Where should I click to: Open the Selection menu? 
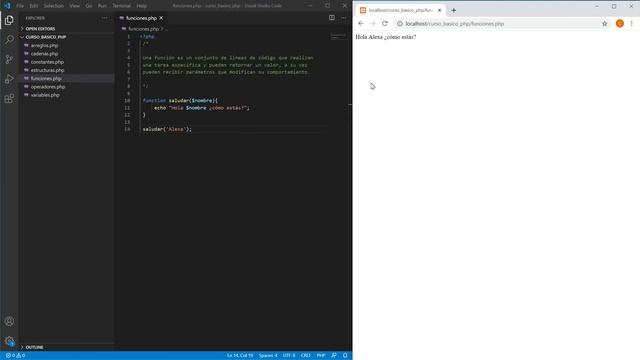click(53, 6)
